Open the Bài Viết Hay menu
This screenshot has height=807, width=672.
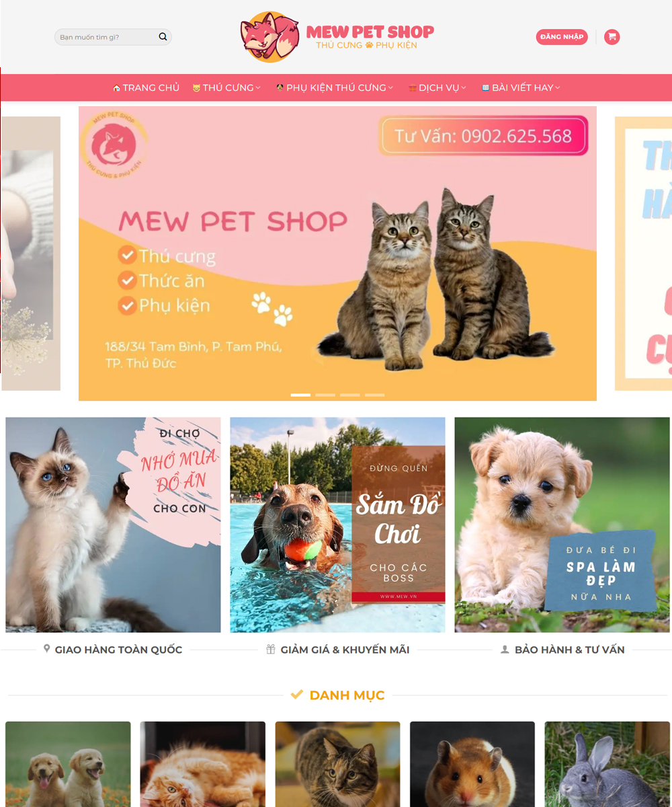click(521, 87)
